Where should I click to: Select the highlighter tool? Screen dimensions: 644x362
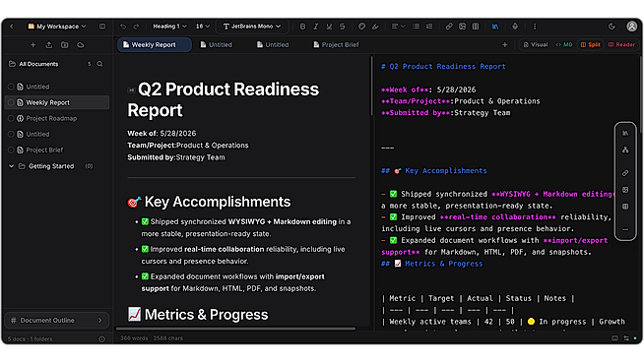(375, 27)
